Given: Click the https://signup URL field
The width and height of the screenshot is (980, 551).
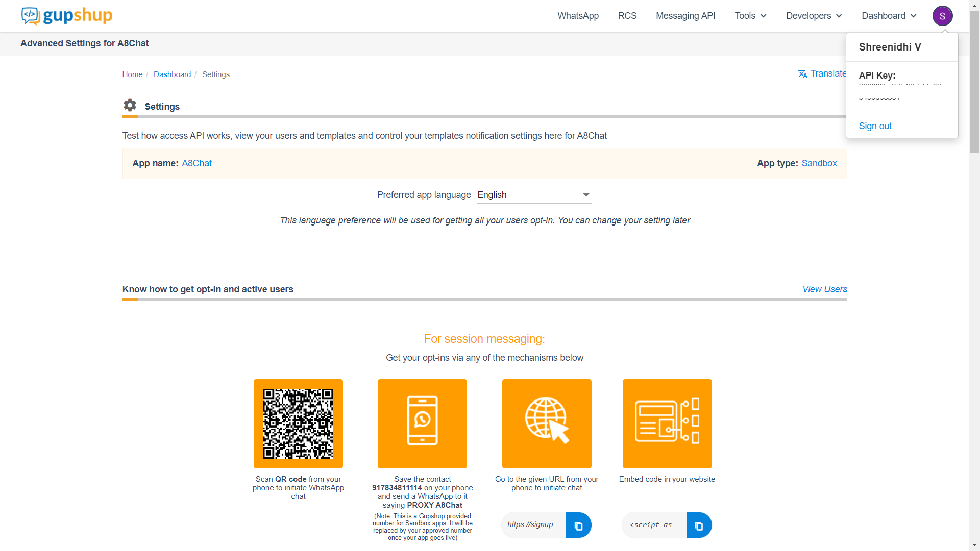Looking at the screenshot, I should coord(534,525).
